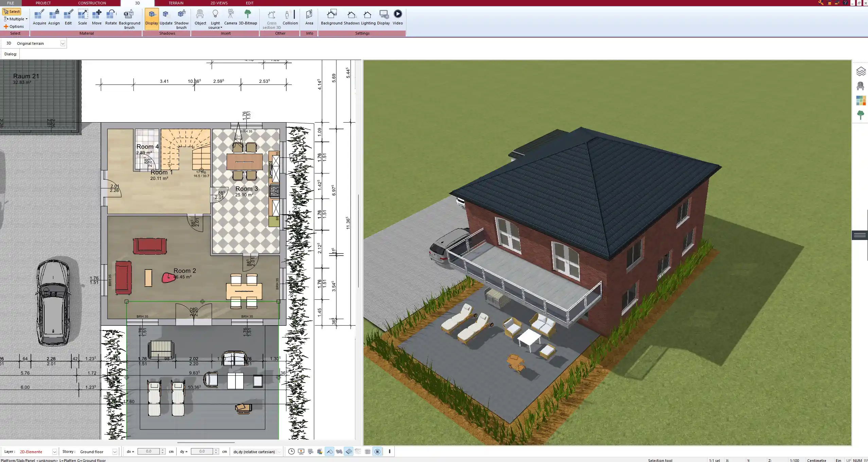Image resolution: width=868 pixels, height=462 pixels.
Task: Pick the Background brush tool
Action: tap(129, 19)
